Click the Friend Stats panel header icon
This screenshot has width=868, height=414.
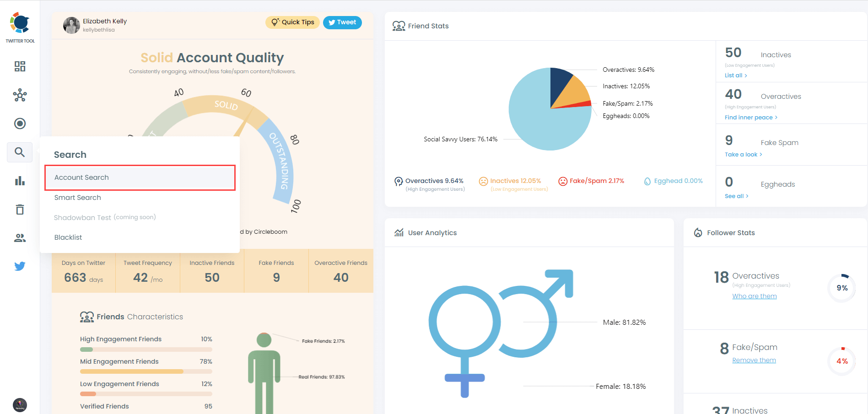399,26
